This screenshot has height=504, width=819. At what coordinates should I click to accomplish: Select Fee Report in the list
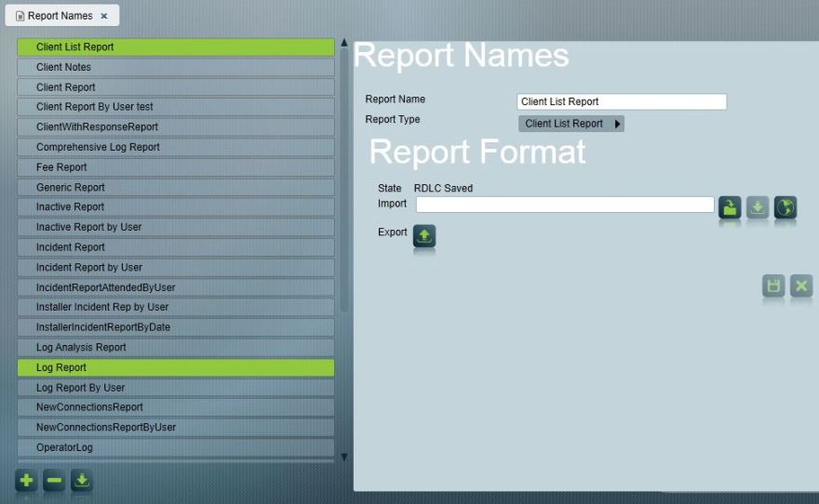point(176,167)
